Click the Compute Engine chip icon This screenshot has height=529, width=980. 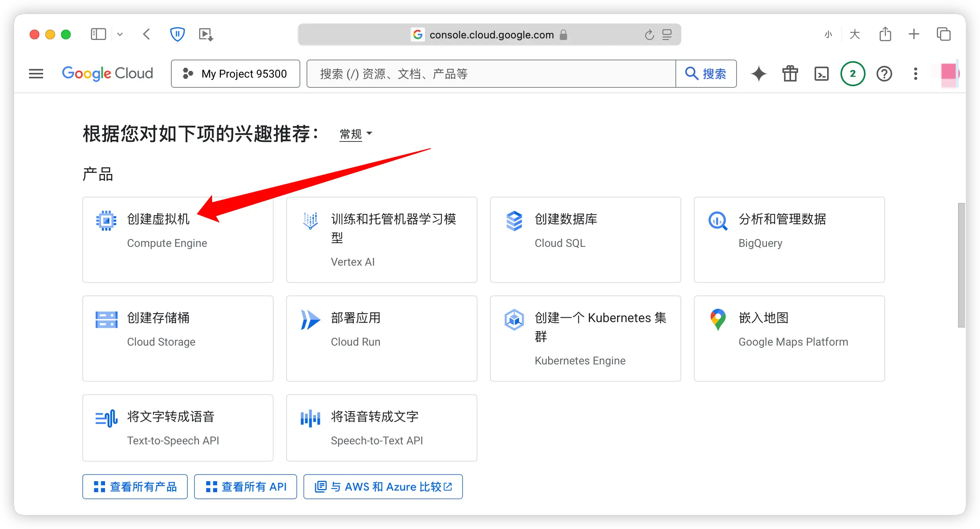click(x=106, y=221)
